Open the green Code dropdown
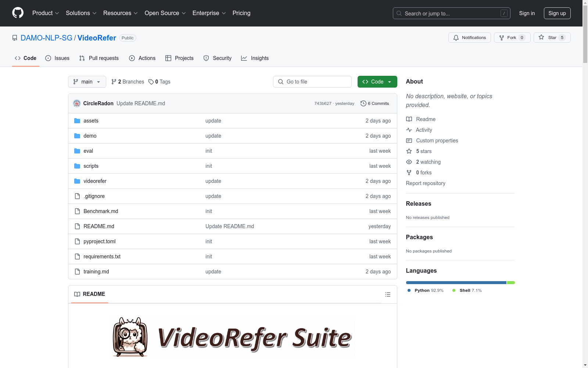This screenshot has width=588, height=368. [377, 82]
